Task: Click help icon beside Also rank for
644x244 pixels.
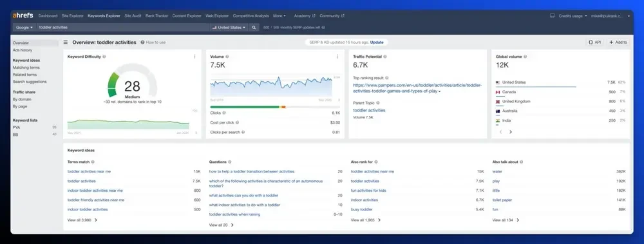Action: 376,162
